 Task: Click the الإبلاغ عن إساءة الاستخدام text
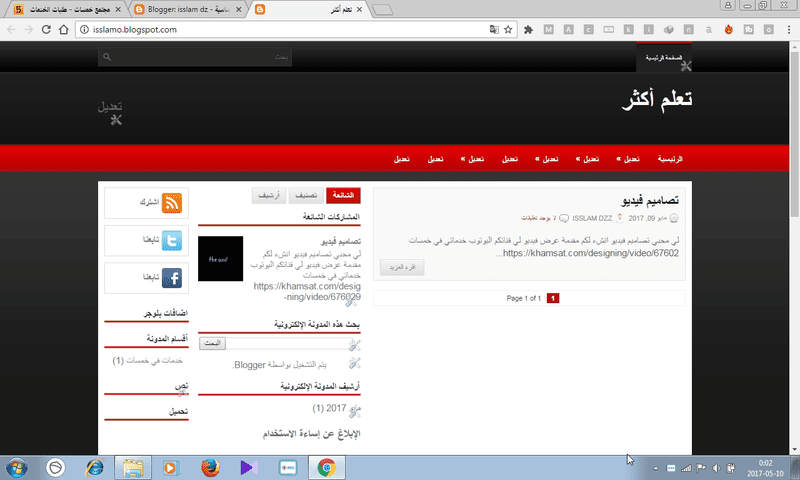pos(312,434)
